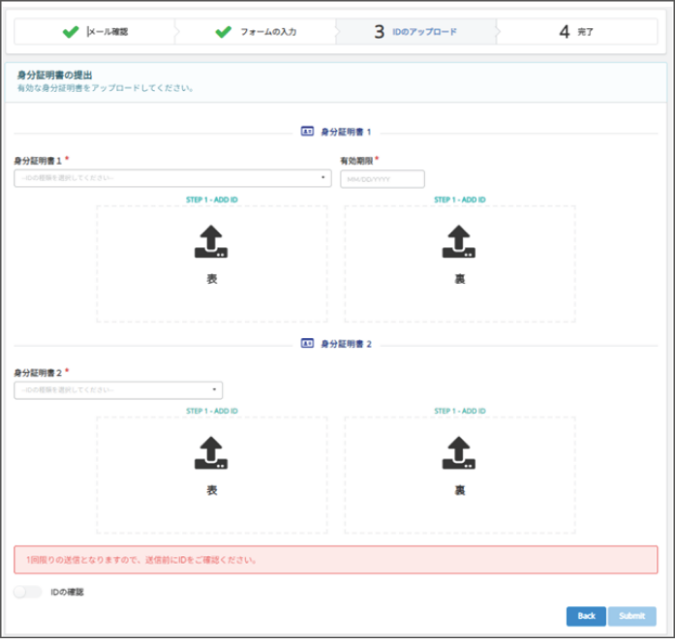Toggle the IDの確認 switch
Screen dimensions: 675x639
(27, 592)
